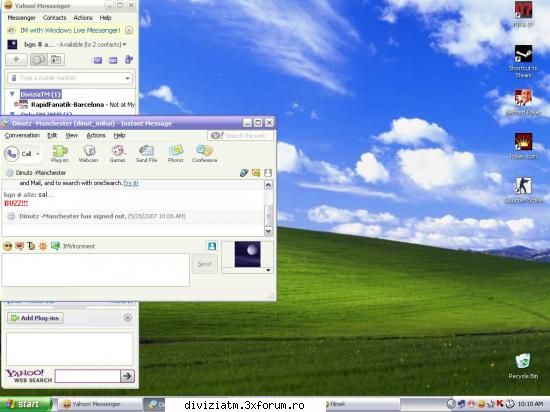Click the Dinutz -Manchester status icon
Screen dimensions: 550x412
point(9,173)
